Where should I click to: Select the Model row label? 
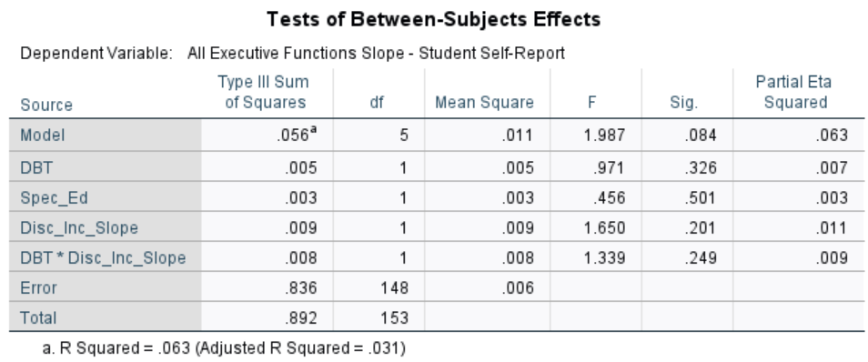(43, 135)
